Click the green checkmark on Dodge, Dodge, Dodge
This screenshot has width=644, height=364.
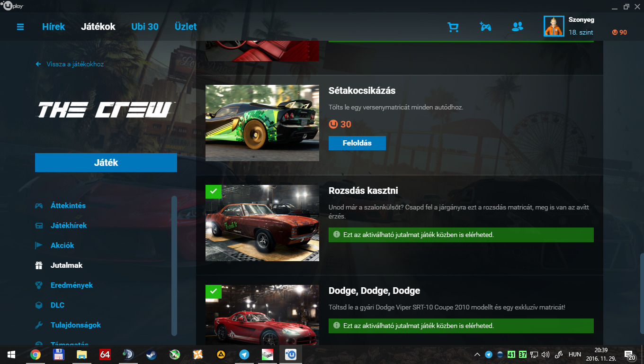click(214, 291)
